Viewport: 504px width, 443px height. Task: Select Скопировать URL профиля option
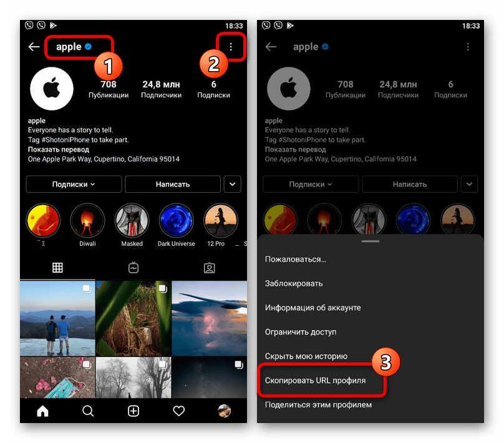[x=371, y=381]
